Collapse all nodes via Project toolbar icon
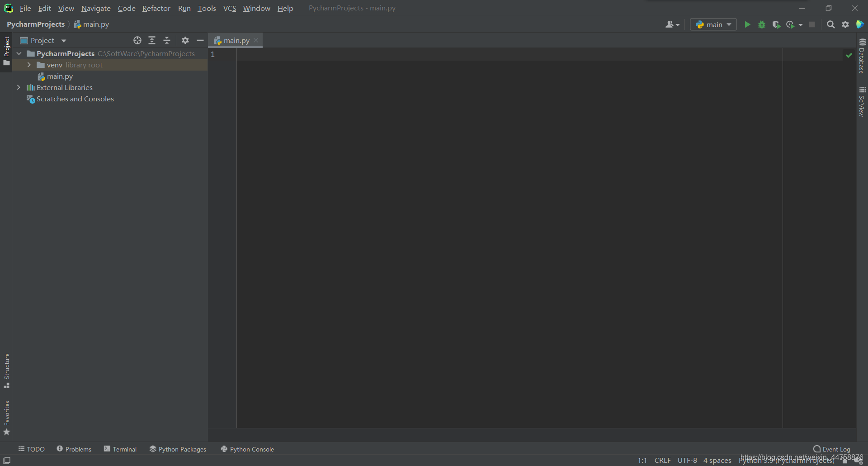The height and width of the screenshot is (466, 868). pos(166,40)
